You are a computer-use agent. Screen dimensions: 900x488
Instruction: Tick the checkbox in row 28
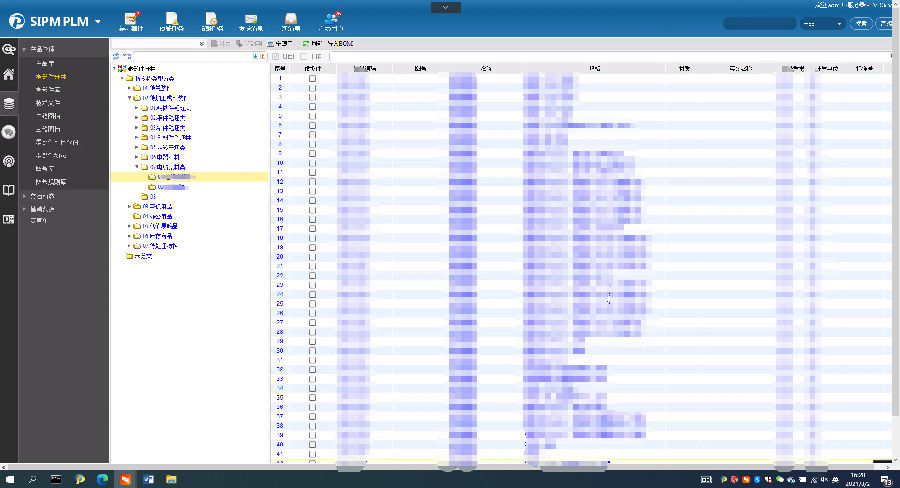312,332
